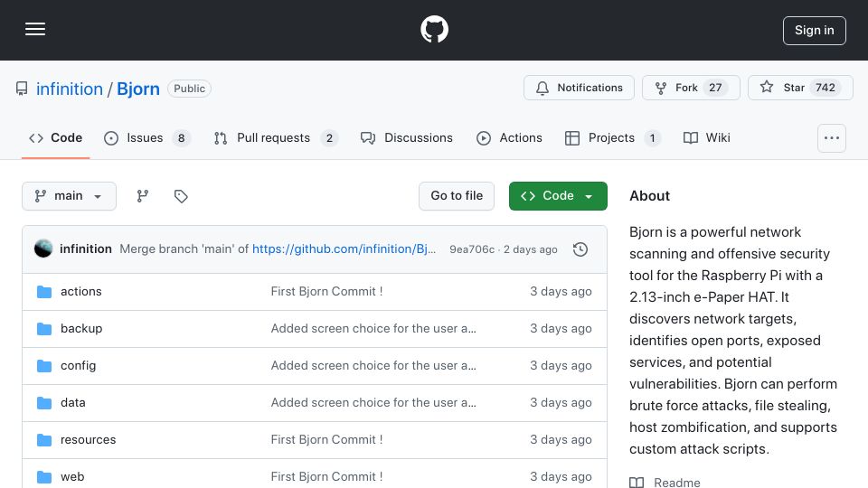View tags via the tag icon

(181, 196)
